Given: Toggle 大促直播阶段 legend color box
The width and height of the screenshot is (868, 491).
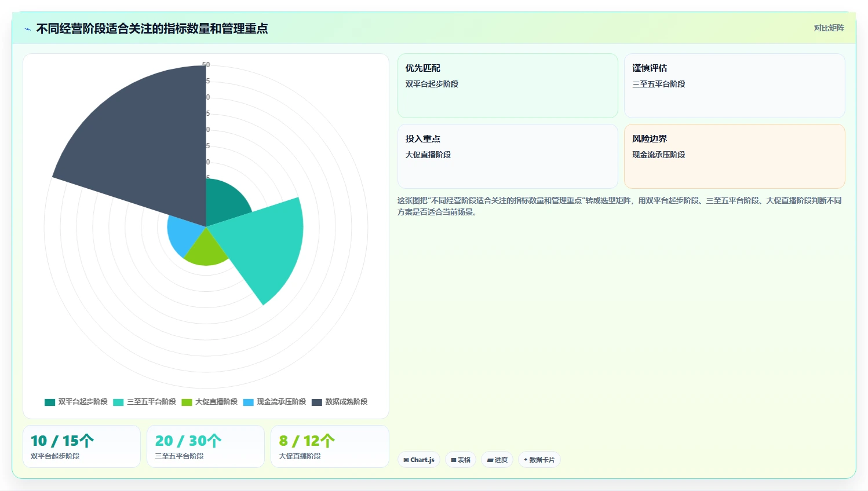Looking at the screenshot, I should 187,402.
